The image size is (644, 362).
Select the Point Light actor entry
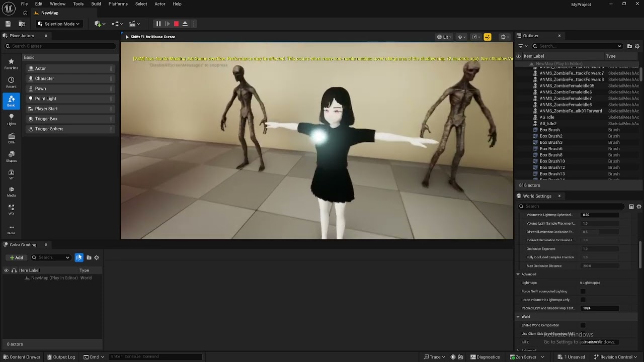click(x=70, y=99)
